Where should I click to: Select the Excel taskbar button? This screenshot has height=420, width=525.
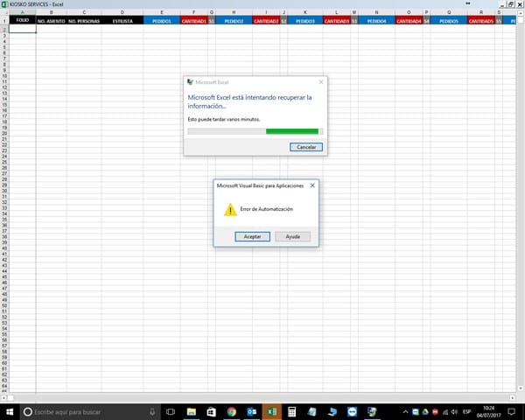point(271,411)
